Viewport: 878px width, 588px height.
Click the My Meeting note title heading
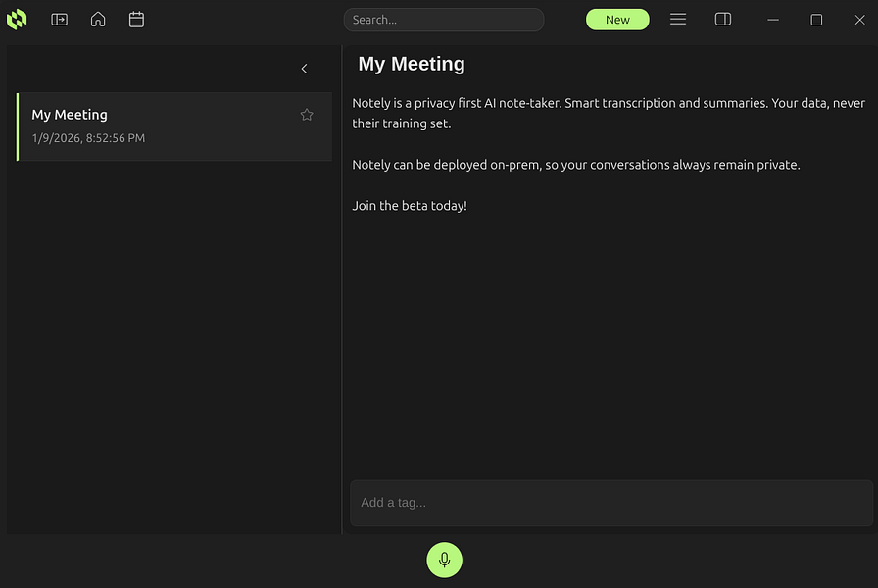click(412, 64)
